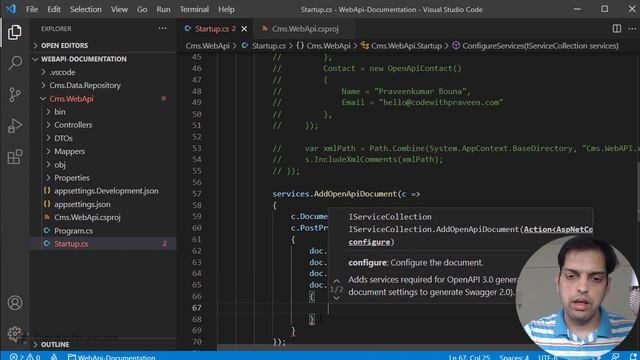Viewport: 640px width, 360px height.
Task: Open editor More Actions ellipsis
Action: [x=632, y=29]
